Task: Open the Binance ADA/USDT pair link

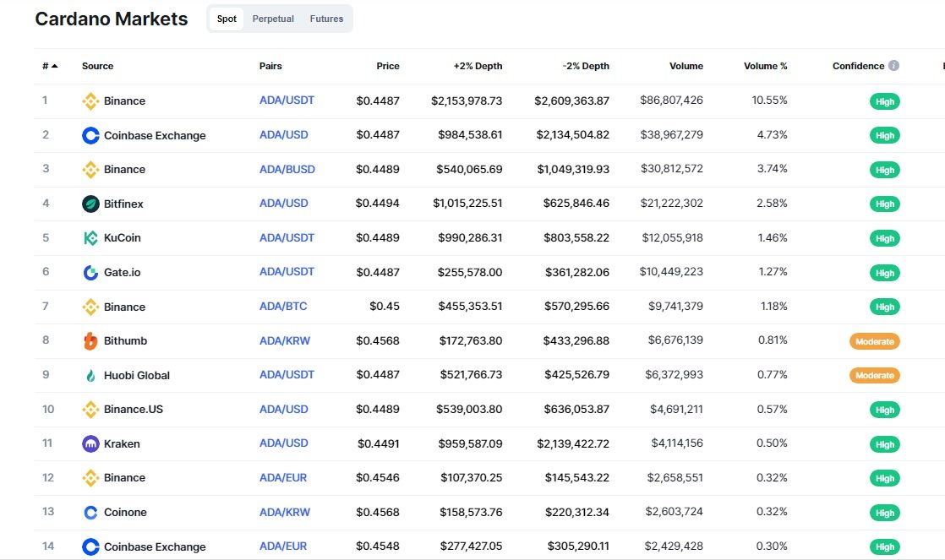Action: click(x=287, y=101)
